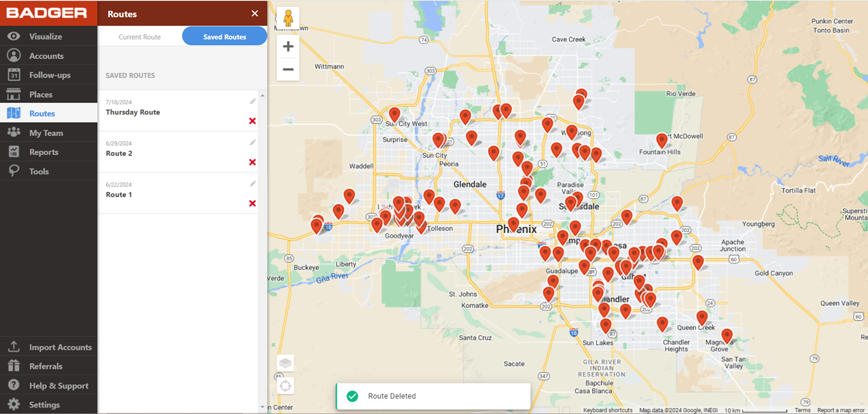Click the saved routes scroll-down arrow

coord(262,407)
